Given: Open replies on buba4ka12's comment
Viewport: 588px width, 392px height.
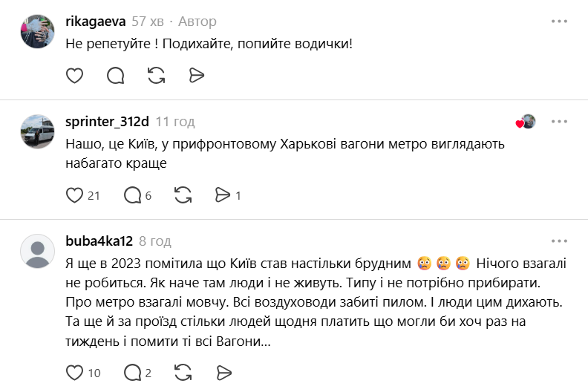Looking at the screenshot, I should [x=132, y=372].
